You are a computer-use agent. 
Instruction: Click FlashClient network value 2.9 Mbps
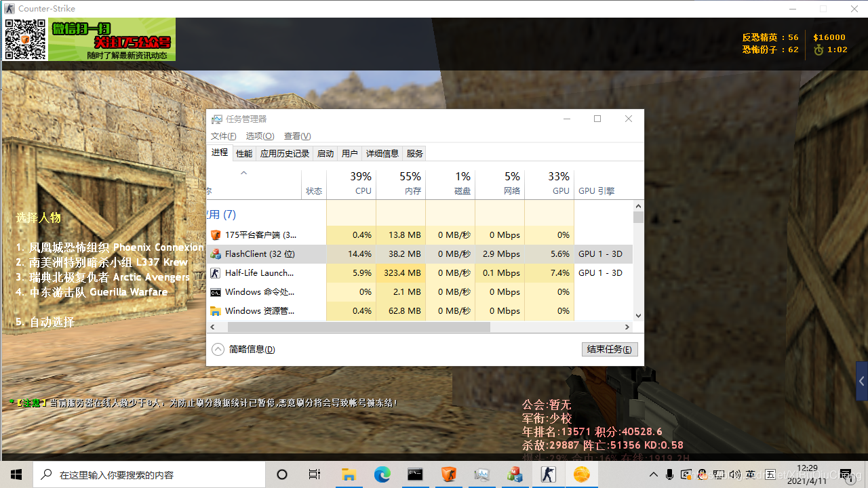pos(501,254)
